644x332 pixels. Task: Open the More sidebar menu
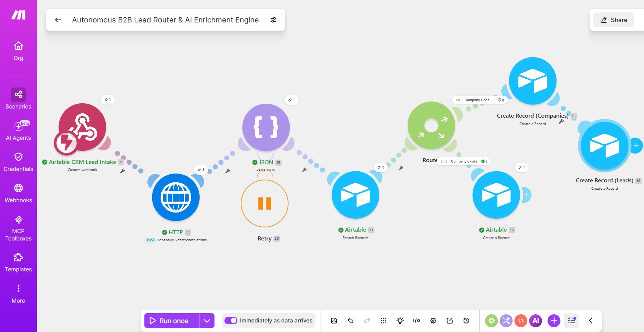tap(18, 294)
